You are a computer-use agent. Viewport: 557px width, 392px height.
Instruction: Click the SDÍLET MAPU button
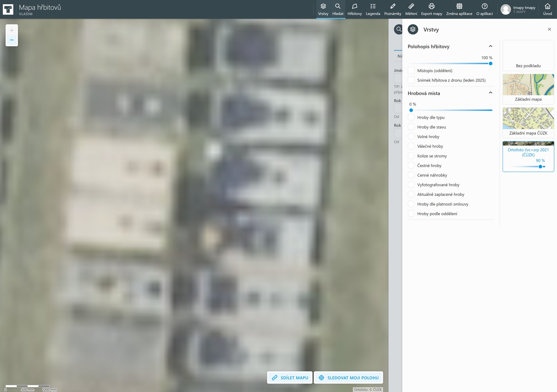pos(290,377)
